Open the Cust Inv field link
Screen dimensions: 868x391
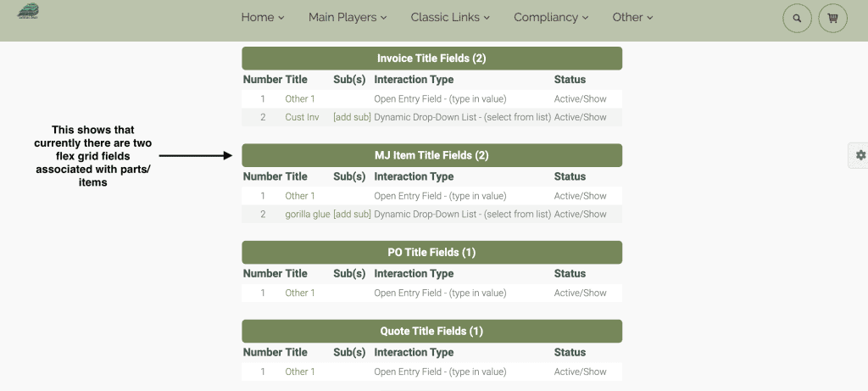(303, 117)
